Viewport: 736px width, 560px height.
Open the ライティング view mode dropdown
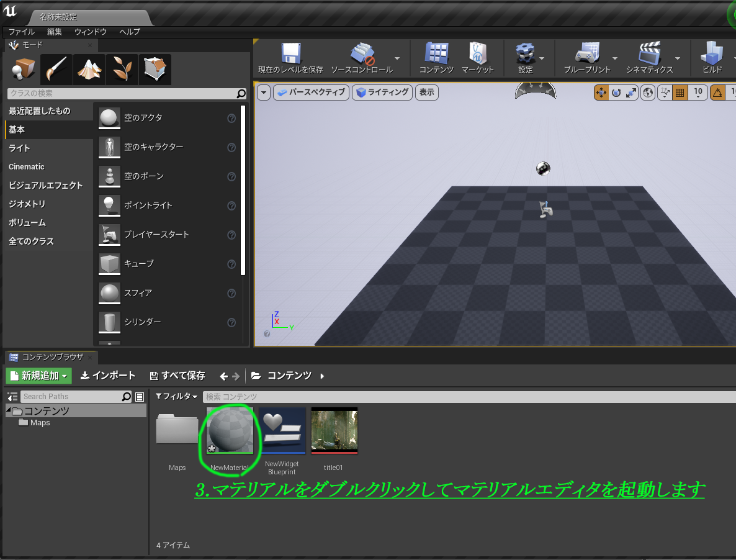(382, 93)
